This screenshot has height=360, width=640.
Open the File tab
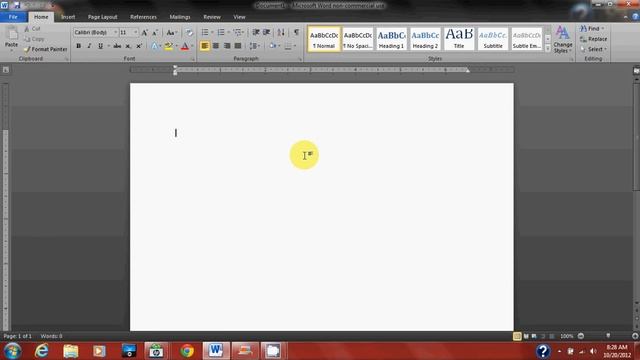coord(13,17)
